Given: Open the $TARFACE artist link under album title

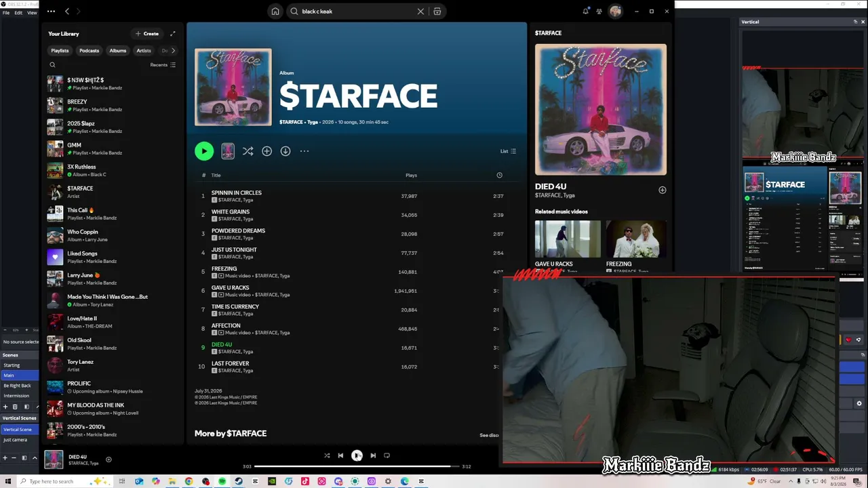Looking at the screenshot, I should [x=291, y=122].
